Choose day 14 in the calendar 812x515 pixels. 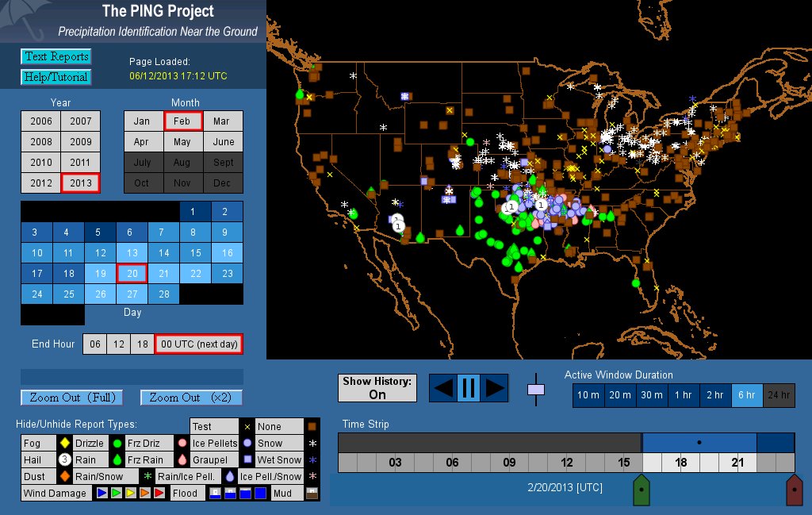point(163,253)
